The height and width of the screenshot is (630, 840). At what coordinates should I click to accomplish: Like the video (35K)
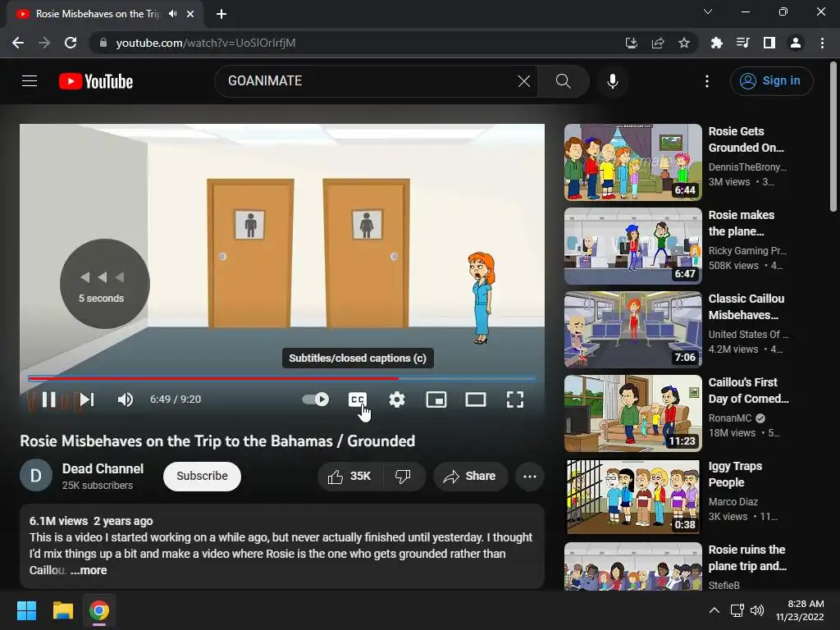[349, 477]
